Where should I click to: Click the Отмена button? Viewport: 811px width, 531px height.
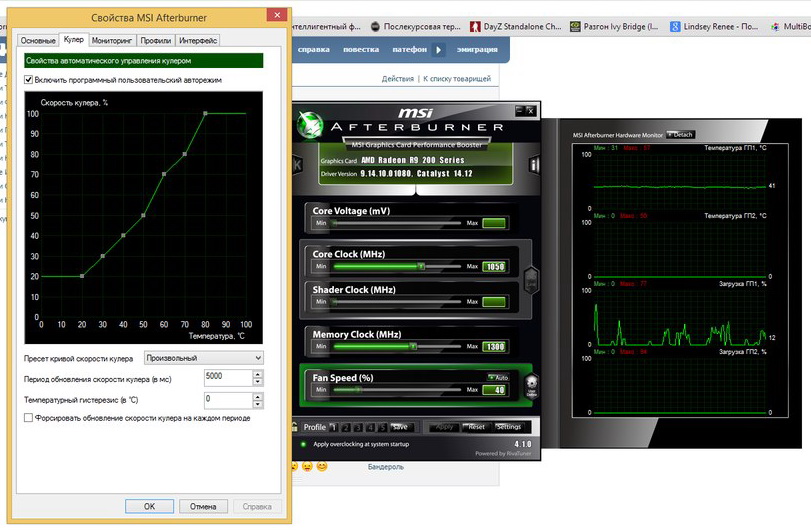203,506
